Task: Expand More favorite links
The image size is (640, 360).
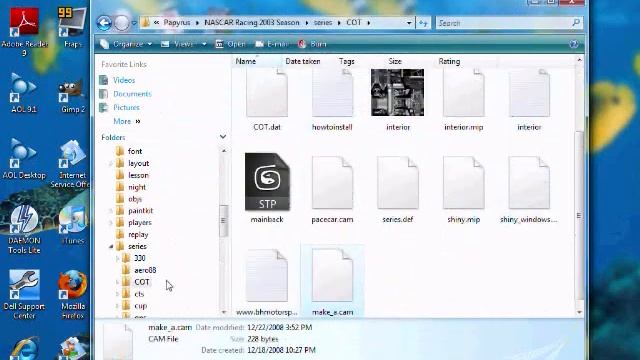Action: (127, 121)
